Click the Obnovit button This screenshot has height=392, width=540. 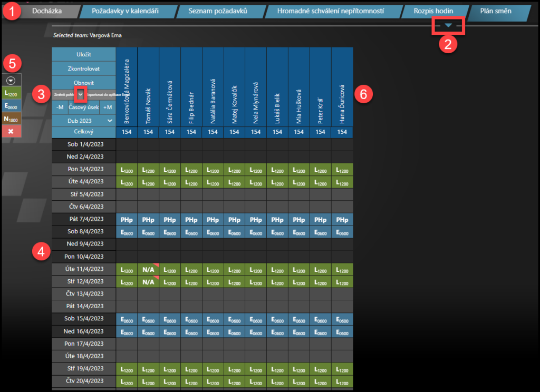(83, 83)
